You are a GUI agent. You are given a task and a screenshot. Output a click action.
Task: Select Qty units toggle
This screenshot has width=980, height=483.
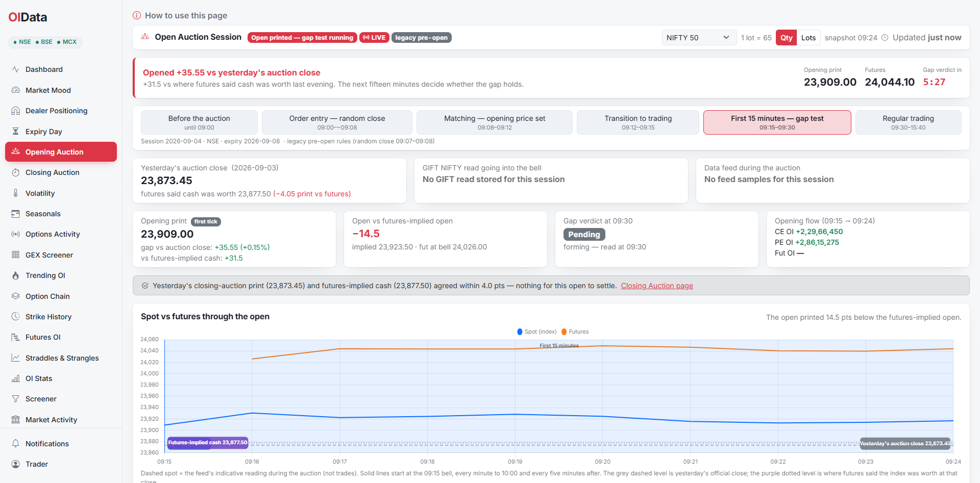point(786,38)
